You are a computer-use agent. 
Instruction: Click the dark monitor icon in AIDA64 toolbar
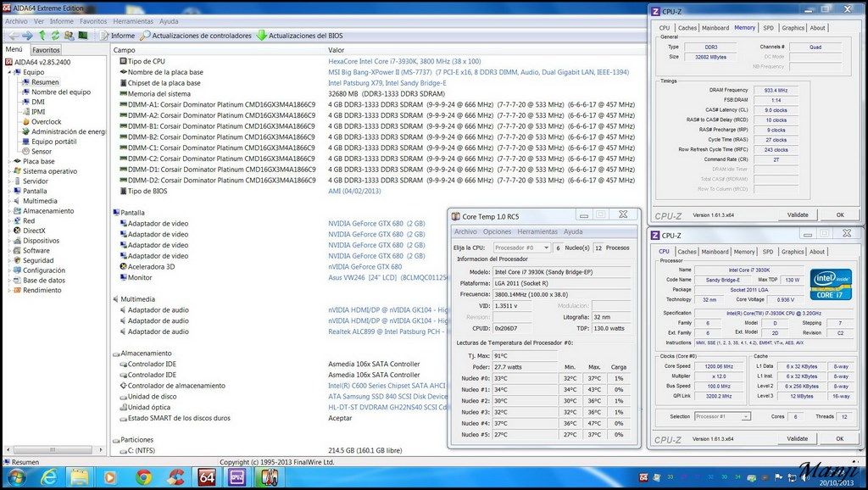[x=83, y=36]
